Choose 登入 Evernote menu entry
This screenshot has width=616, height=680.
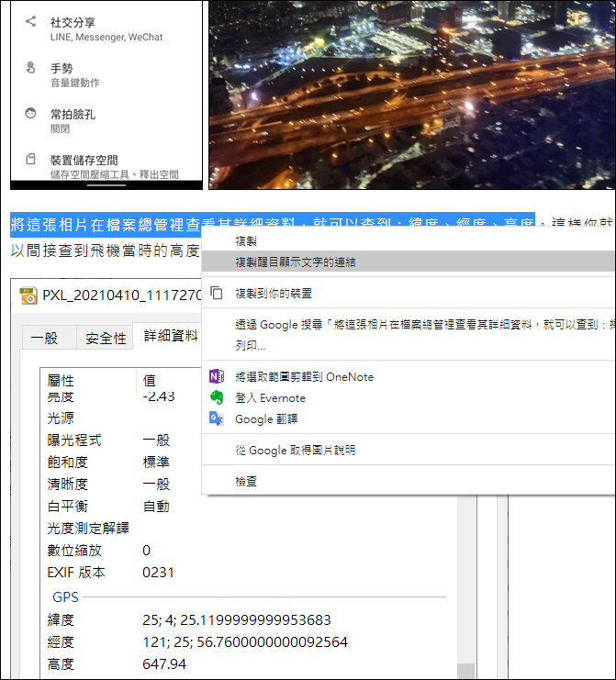point(409,397)
